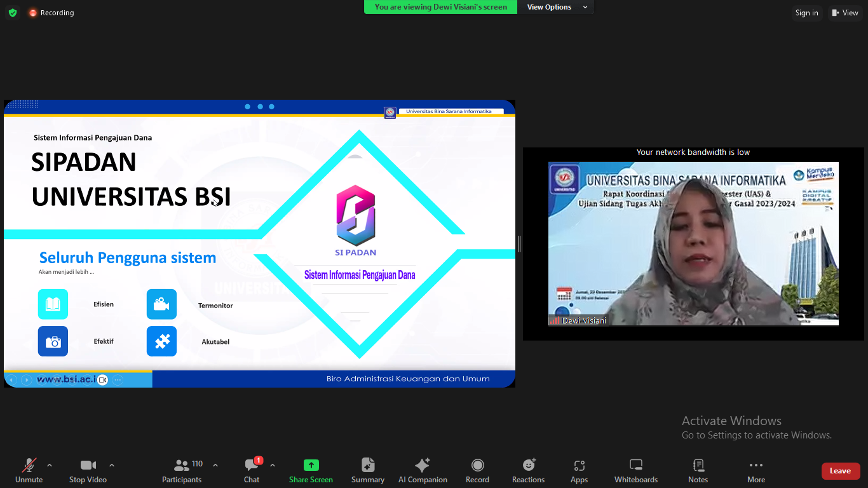Launch AI Companion
868x488 pixels.
tap(423, 471)
